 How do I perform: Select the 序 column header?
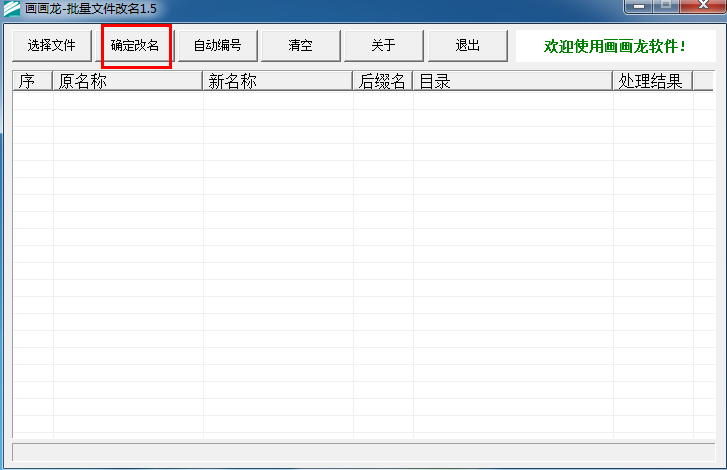coord(32,81)
